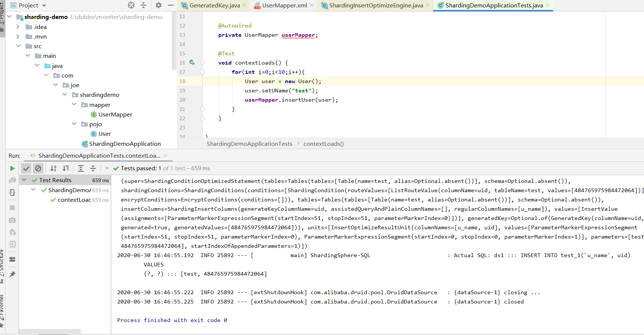Click the Stop process icon in Run panel
Screen dimensions: 644x335
point(12,208)
